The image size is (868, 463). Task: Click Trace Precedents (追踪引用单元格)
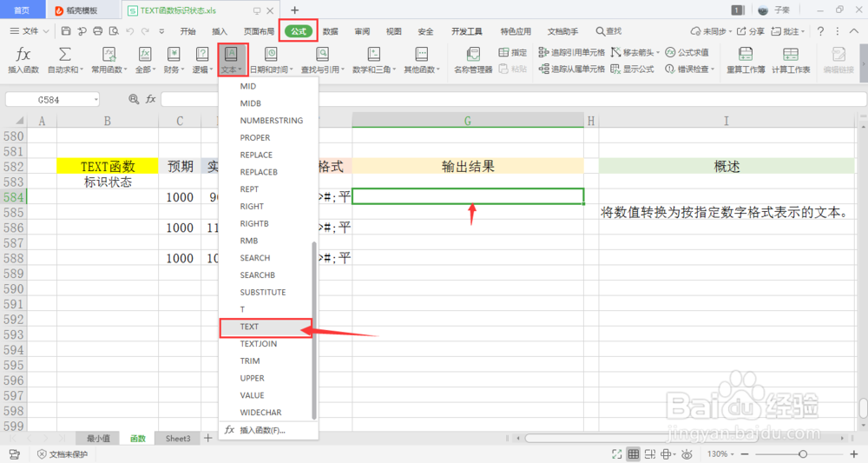(x=571, y=53)
